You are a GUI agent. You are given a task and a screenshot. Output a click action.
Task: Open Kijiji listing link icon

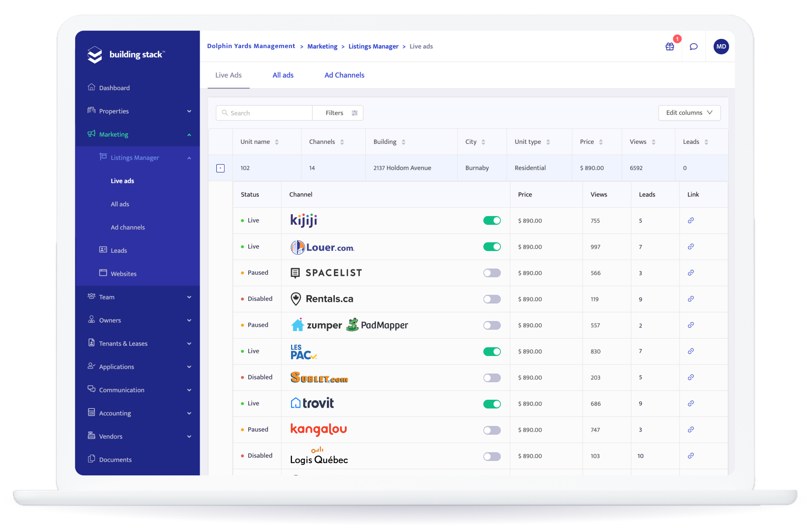click(691, 220)
